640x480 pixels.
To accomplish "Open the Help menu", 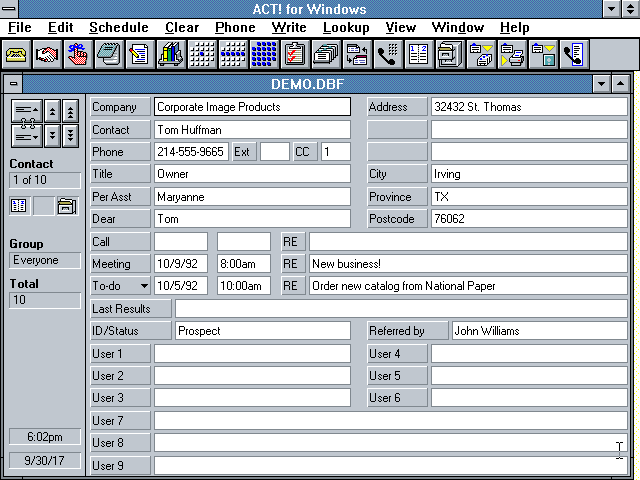I will pyautogui.click(x=515, y=27).
